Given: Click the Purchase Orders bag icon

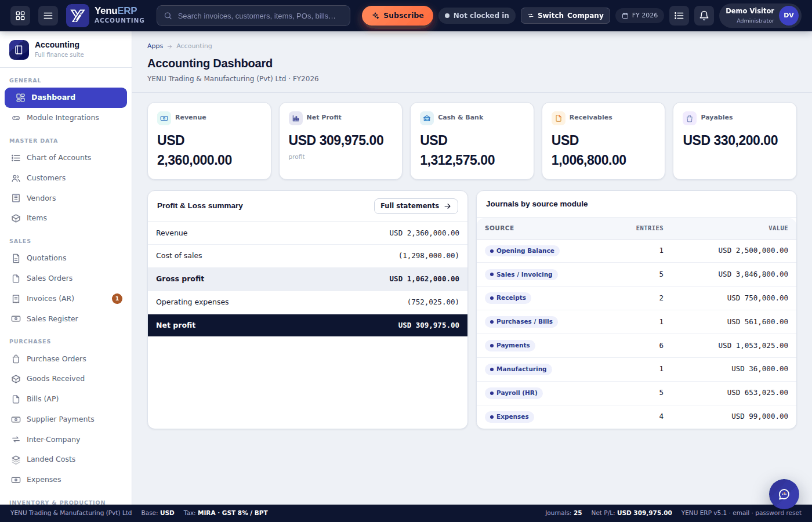Looking at the screenshot, I should coord(16,359).
